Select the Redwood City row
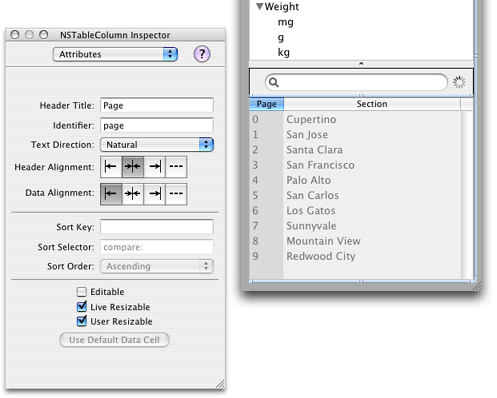 pyautogui.click(x=356, y=256)
